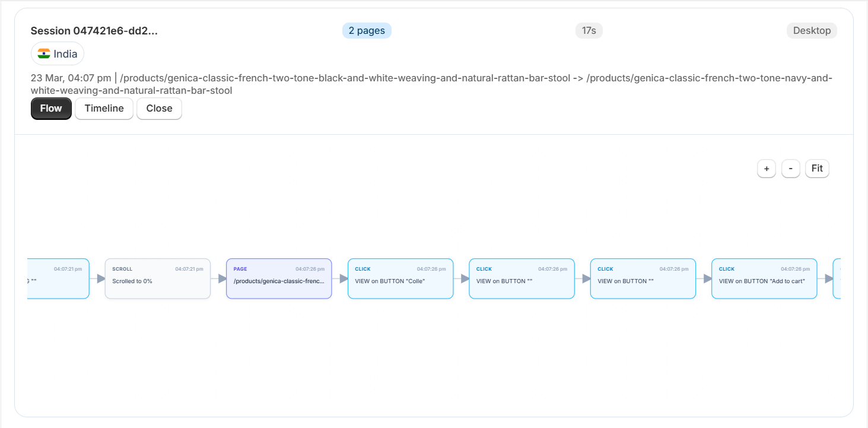The height and width of the screenshot is (428, 868).
Task: Click the India country chip label
Action: (65, 54)
